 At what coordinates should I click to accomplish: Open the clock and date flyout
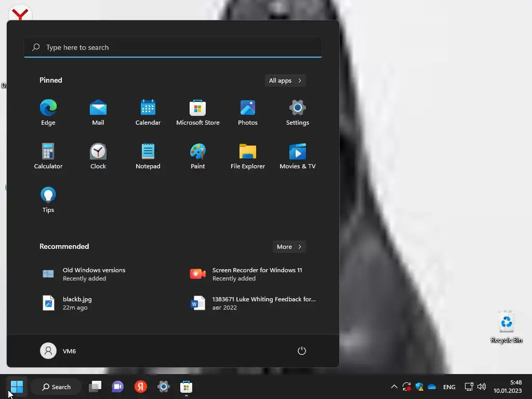point(508,387)
